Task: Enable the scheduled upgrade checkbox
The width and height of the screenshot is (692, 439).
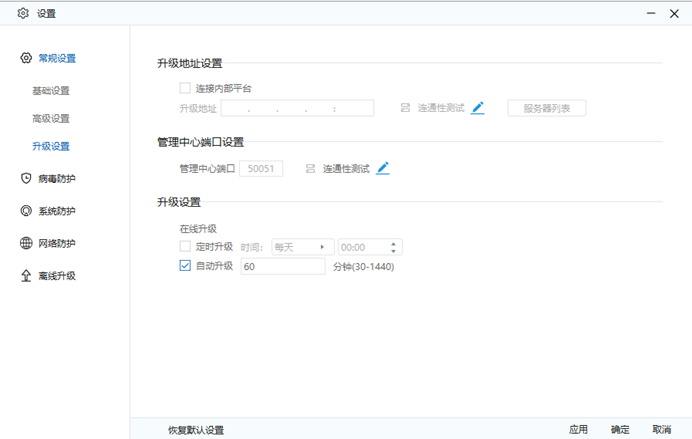Action: tap(185, 246)
